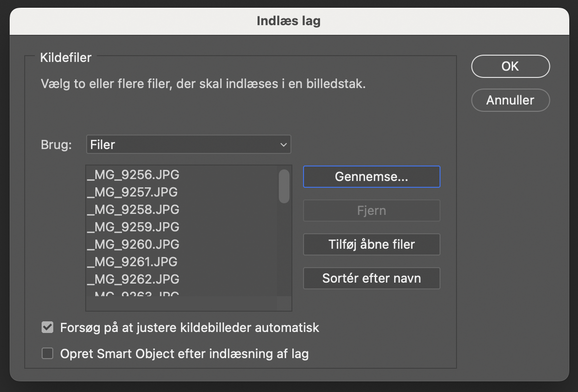578x392 pixels.
Task: Confirm the dialog with the OK button
Action: pos(510,66)
